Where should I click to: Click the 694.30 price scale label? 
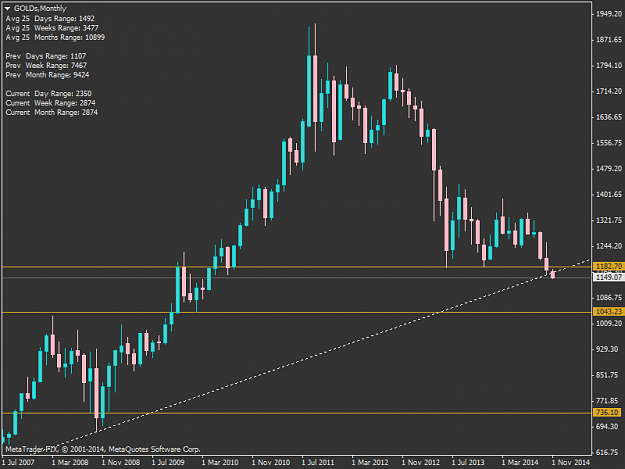click(609, 426)
